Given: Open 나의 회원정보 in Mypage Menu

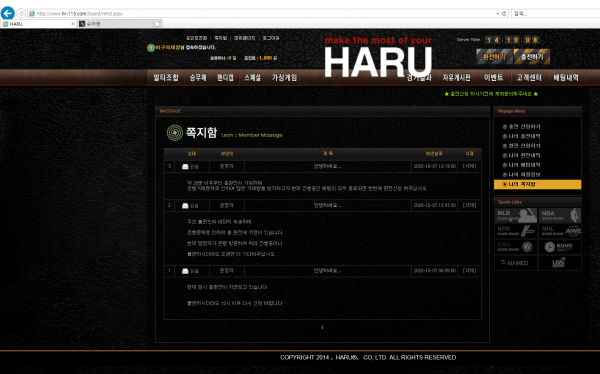Looking at the screenshot, I should (524, 174).
